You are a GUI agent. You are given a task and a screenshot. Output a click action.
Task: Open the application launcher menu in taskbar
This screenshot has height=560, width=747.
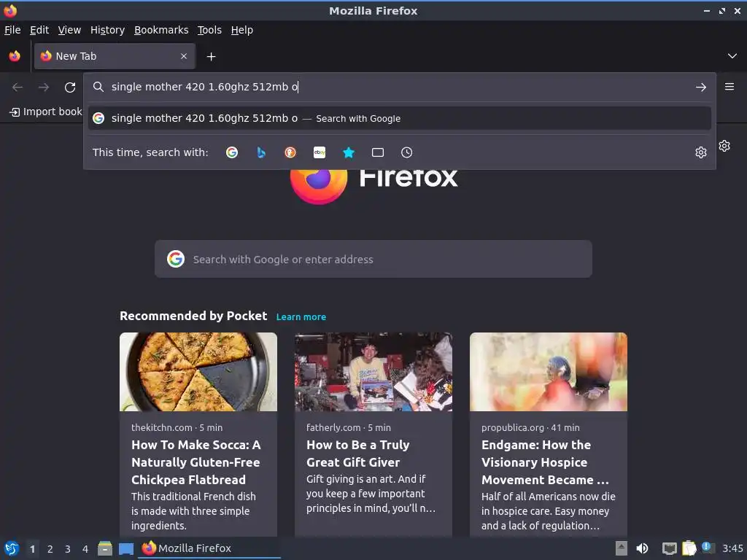[12, 548]
